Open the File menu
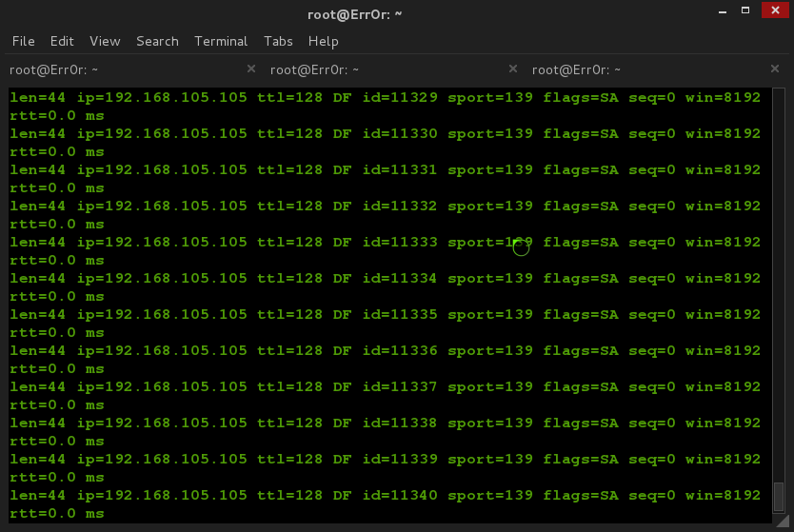 (x=23, y=41)
